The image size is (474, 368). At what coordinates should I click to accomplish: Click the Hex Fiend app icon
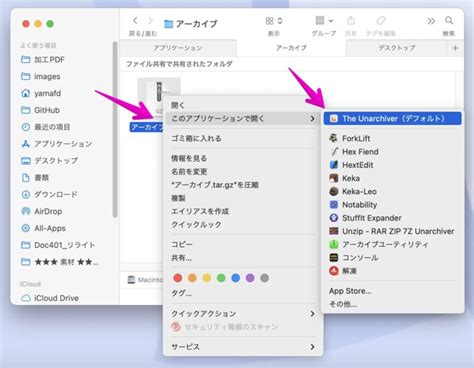[x=334, y=151]
